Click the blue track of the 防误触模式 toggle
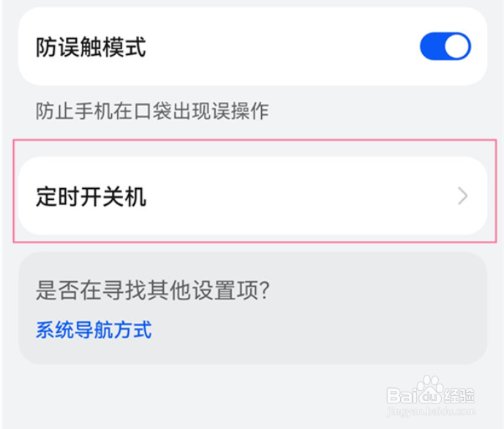Screen dimensions: 504x429 (432, 46)
